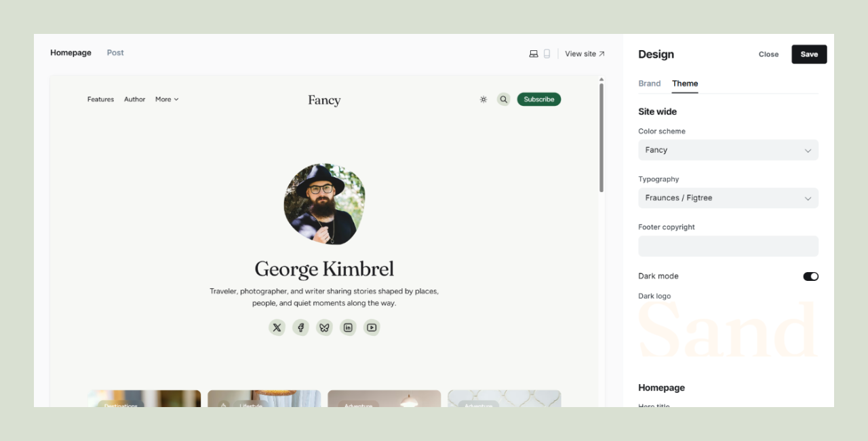Click the Save button
Screen dimensions: 868x441
tap(809, 54)
